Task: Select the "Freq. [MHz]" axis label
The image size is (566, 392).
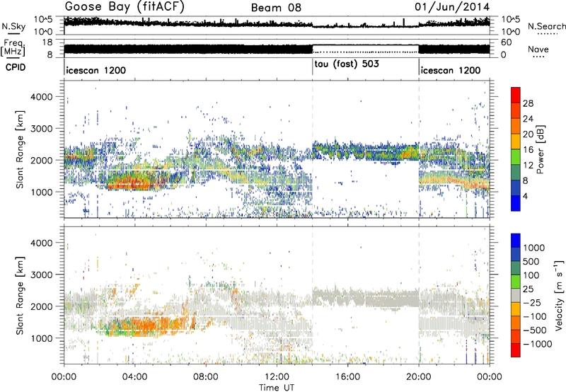Action: [13, 47]
